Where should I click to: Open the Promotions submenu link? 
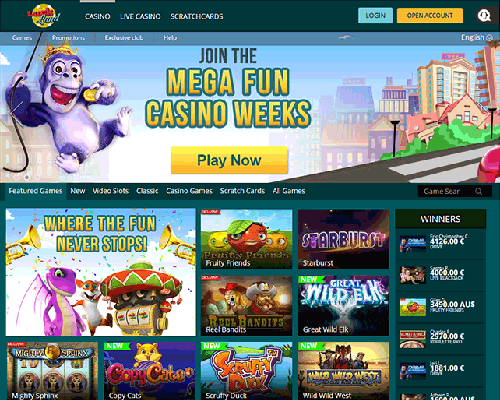(68, 38)
